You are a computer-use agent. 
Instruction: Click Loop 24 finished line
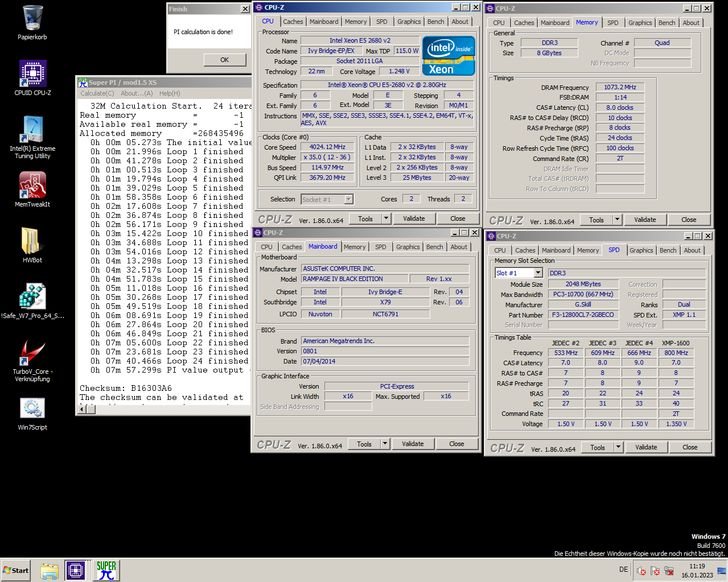(x=170, y=361)
